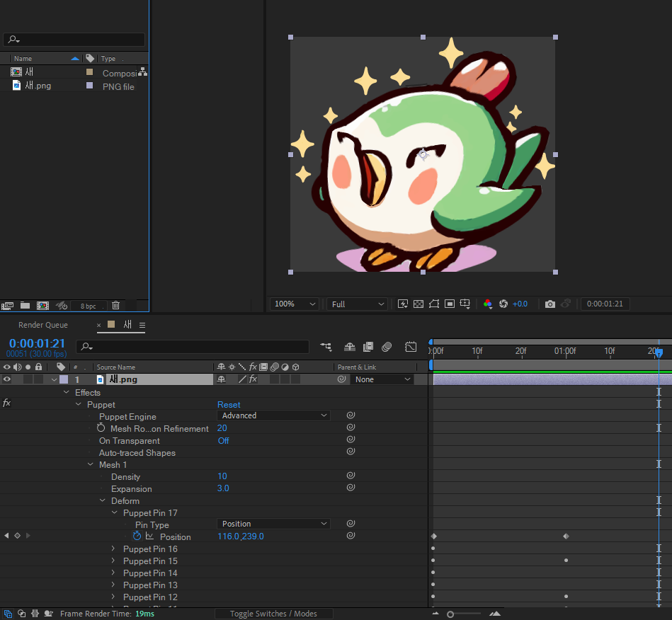Enable frame blending for all layers

pos(368,347)
